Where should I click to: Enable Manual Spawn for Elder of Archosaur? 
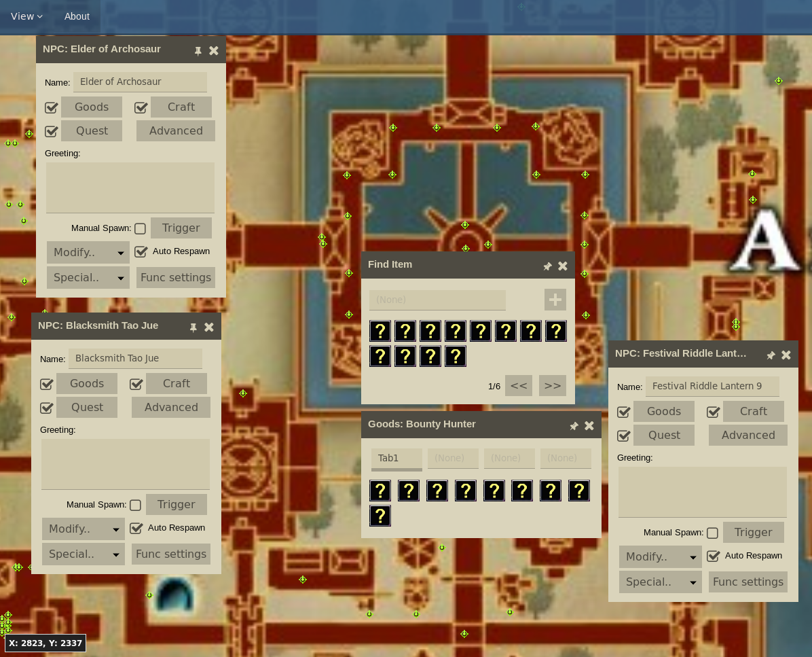tap(140, 228)
